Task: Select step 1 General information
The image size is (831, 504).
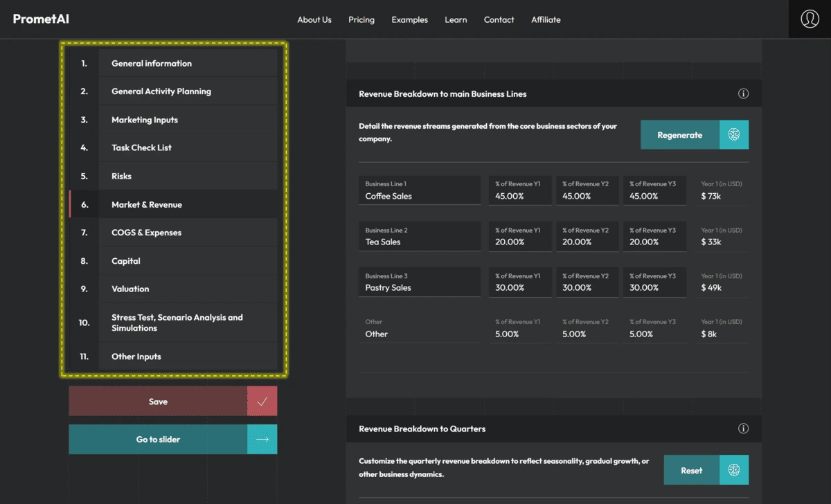Action: 173,63
